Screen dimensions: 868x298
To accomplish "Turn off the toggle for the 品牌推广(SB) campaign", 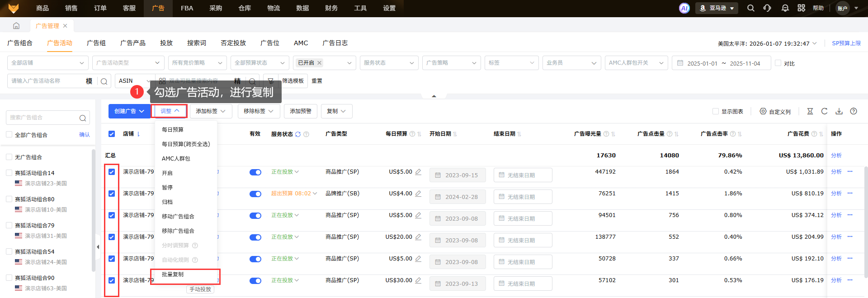I will 255,194.
